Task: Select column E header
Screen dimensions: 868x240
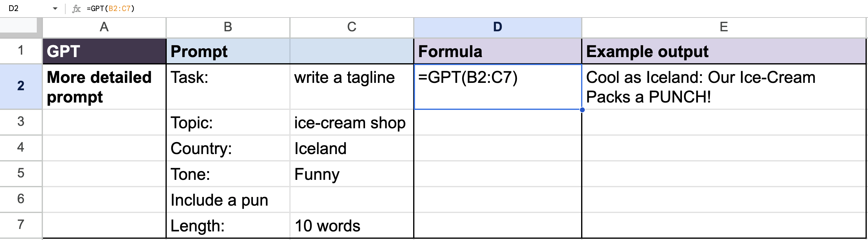Action: point(723,27)
